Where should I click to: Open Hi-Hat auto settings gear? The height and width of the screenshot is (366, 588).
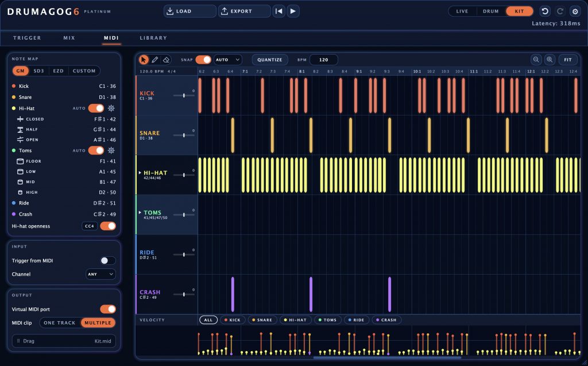point(111,108)
